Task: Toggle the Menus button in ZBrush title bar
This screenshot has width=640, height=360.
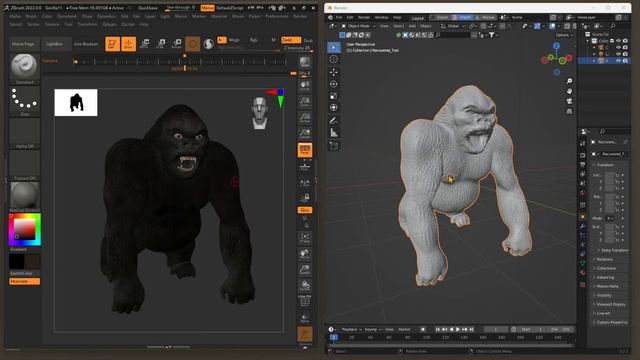Action: coord(207,8)
